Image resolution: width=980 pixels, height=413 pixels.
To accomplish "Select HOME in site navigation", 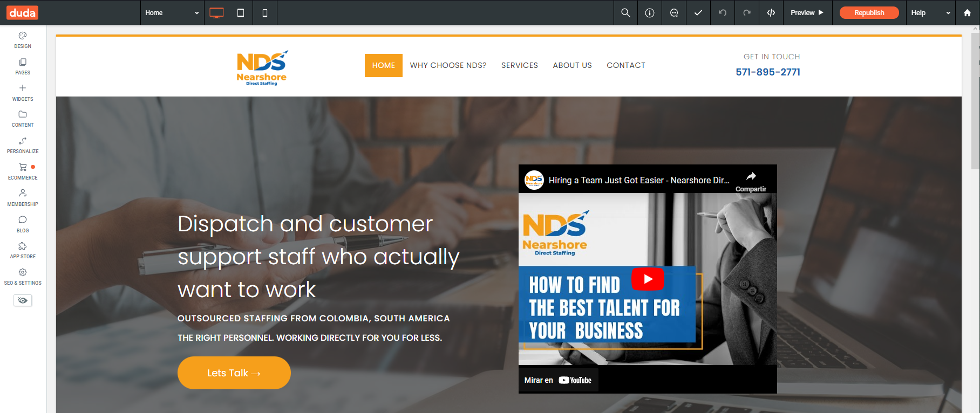I will (x=384, y=65).
